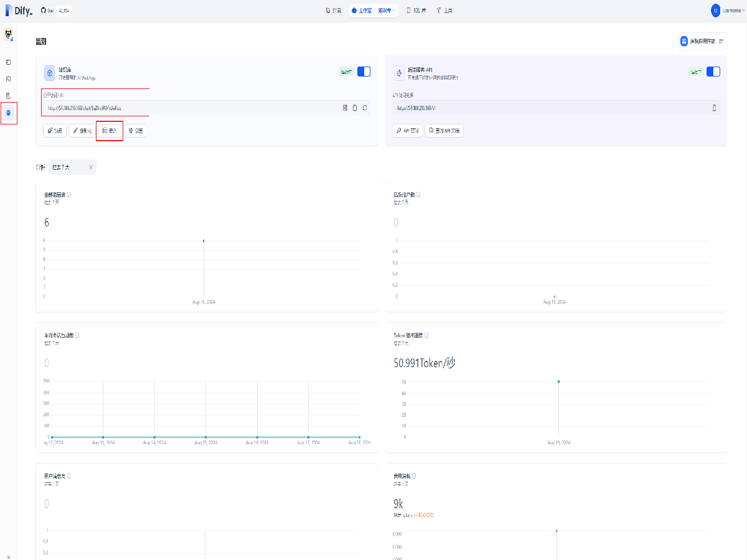747x560 pixels.
Task: Click the GitHub Star badge
Action: click(x=55, y=11)
